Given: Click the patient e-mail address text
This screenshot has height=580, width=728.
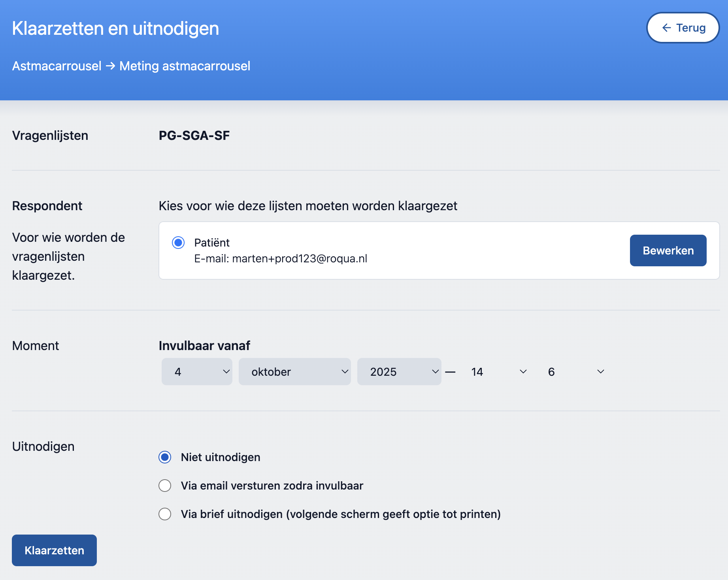Looking at the screenshot, I should click(x=299, y=258).
